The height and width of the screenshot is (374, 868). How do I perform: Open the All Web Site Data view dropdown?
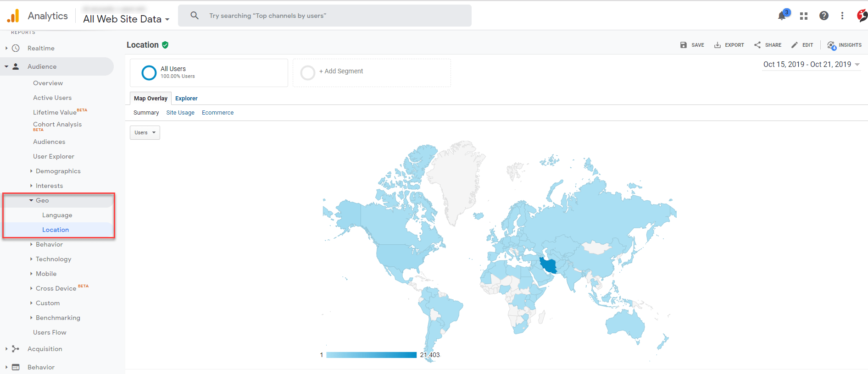(126, 19)
